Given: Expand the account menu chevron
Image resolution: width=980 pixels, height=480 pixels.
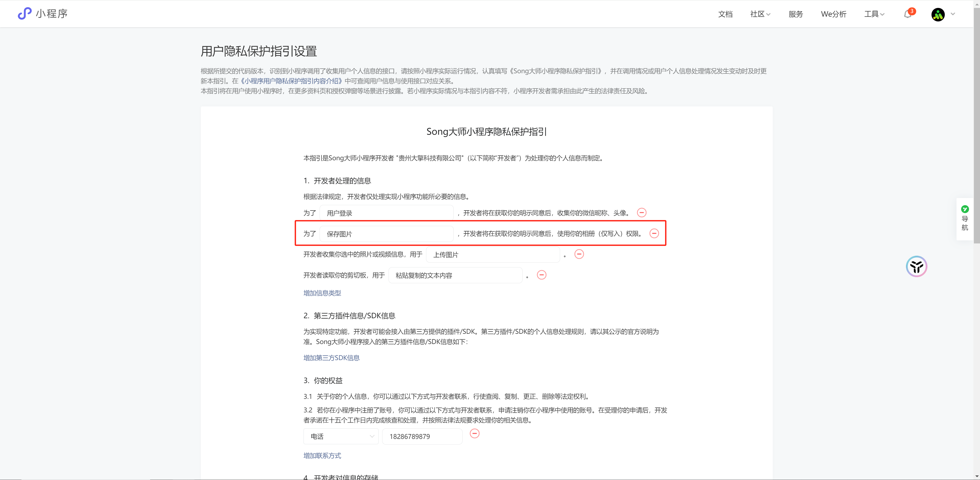Looking at the screenshot, I should click(x=953, y=14).
